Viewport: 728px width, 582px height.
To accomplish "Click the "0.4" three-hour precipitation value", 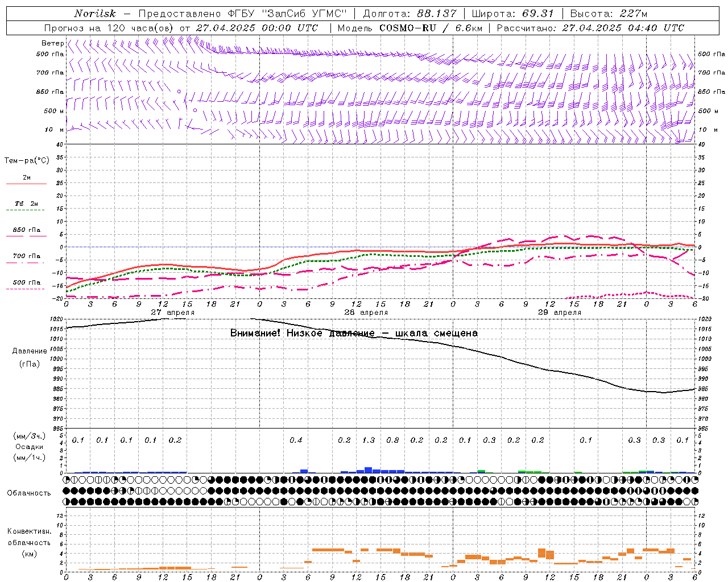I will (x=296, y=440).
